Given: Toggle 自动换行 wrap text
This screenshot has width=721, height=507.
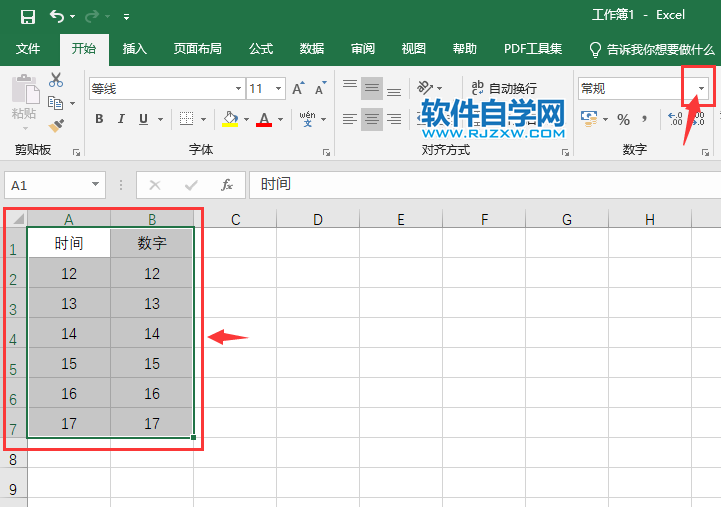Looking at the screenshot, I should pyautogui.click(x=504, y=88).
